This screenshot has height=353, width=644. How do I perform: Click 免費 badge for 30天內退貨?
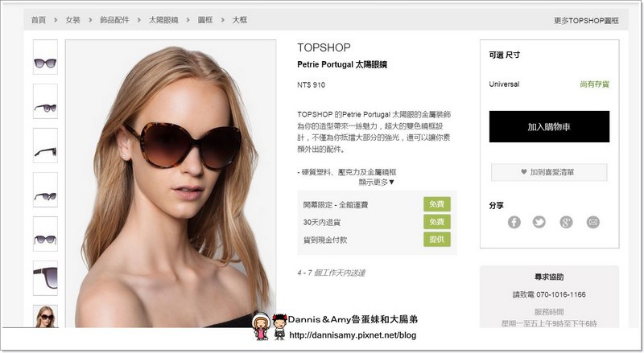tap(437, 222)
